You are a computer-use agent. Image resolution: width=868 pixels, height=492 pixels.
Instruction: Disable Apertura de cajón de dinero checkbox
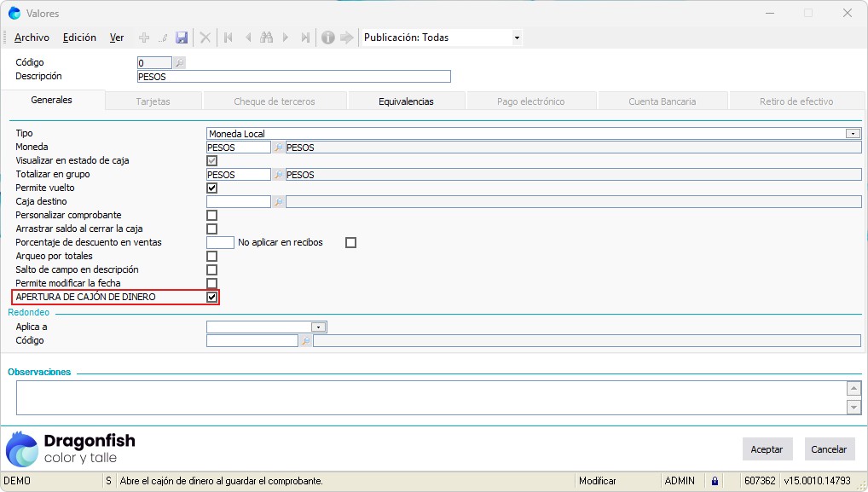[212, 298]
